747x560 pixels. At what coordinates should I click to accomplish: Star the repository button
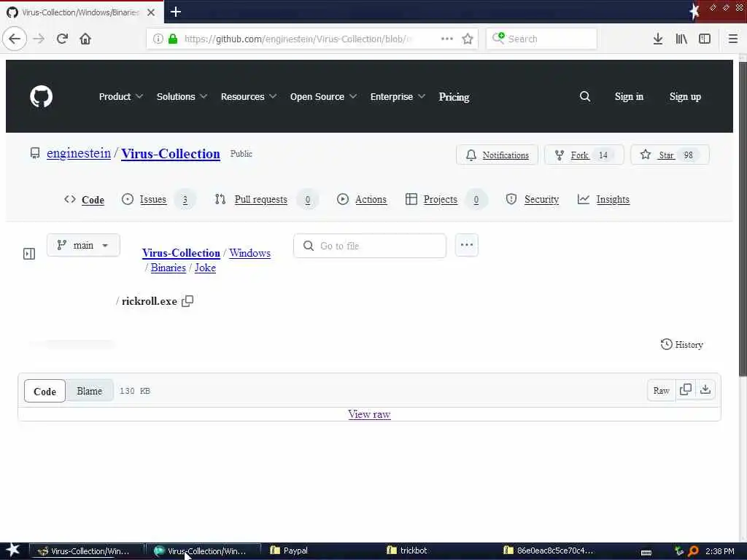pyautogui.click(x=670, y=155)
